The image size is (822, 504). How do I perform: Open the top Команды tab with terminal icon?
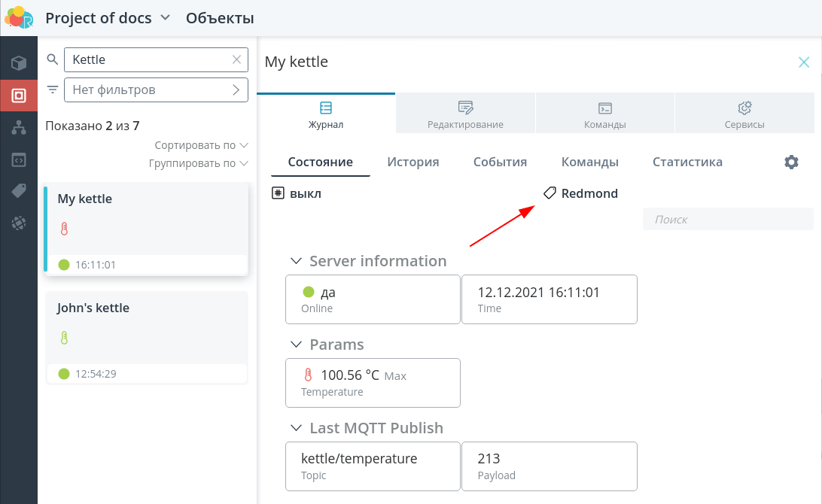605,114
